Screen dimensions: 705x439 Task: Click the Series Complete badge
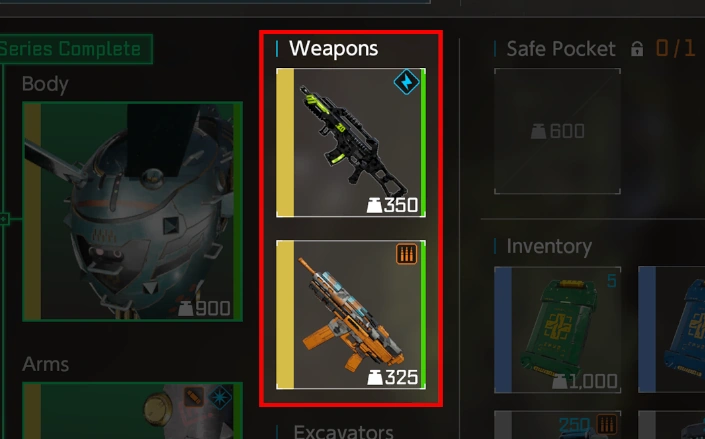pos(76,49)
